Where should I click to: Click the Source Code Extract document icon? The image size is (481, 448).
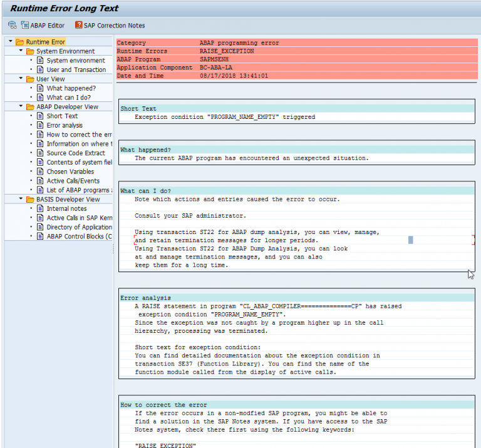click(x=40, y=153)
